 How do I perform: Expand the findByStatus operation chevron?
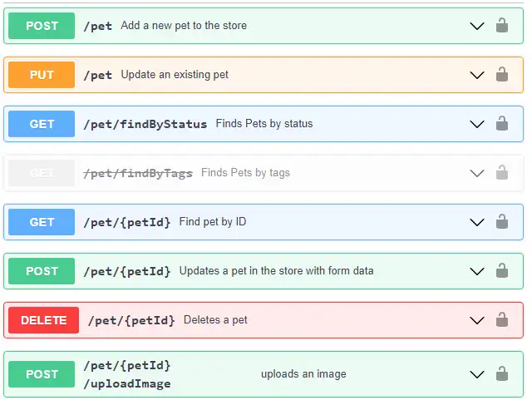(477, 124)
